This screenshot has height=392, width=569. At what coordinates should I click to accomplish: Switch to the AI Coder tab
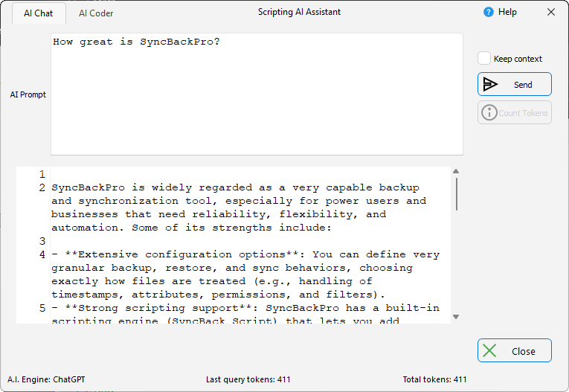coord(96,13)
